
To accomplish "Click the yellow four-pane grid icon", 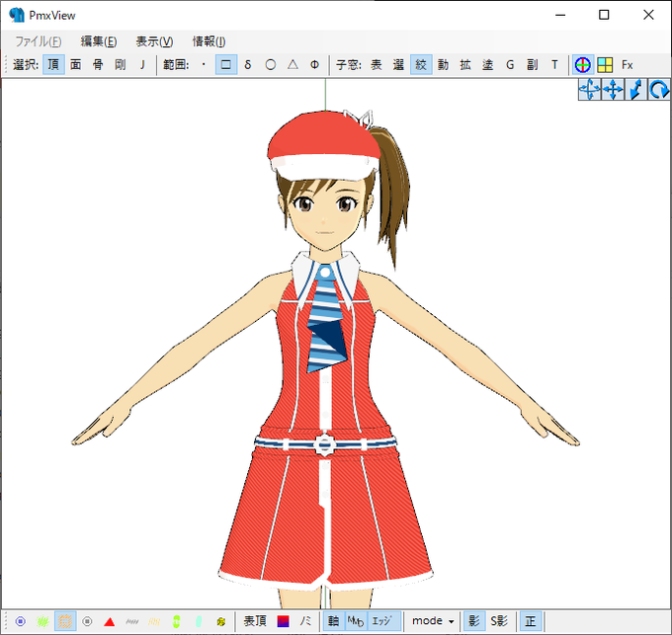I will pos(605,64).
